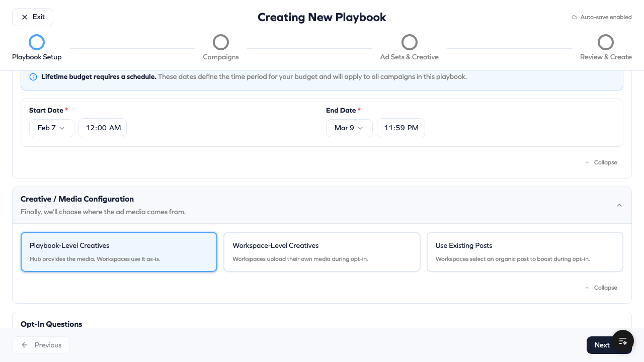Click the cloud auto-save icon
Image resolution: width=644 pixels, height=362 pixels.
coord(575,17)
